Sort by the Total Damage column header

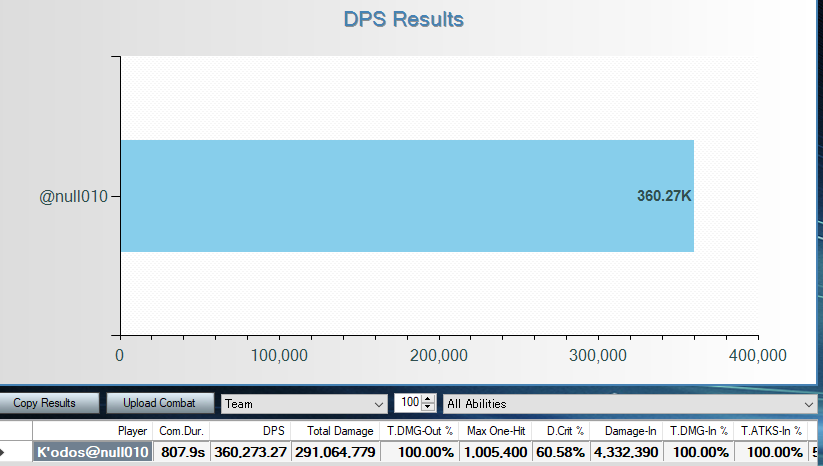(x=336, y=431)
